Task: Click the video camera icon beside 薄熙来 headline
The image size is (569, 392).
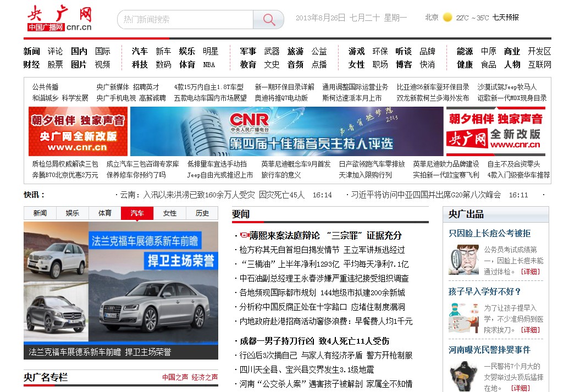Action: [245, 235]
